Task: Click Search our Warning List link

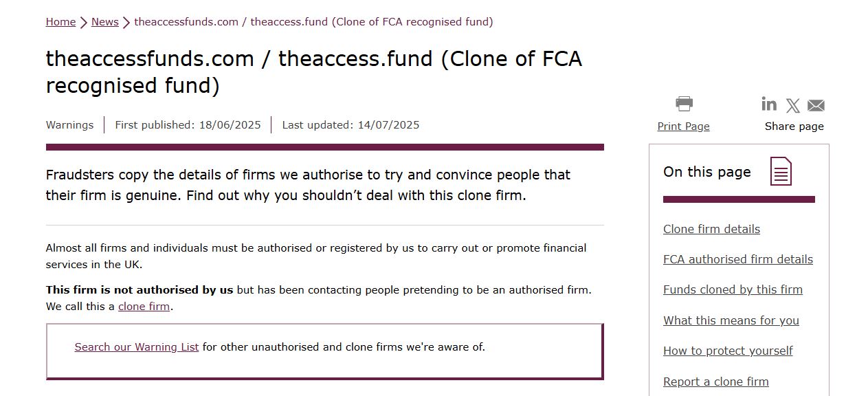Action: pos(136,346)
